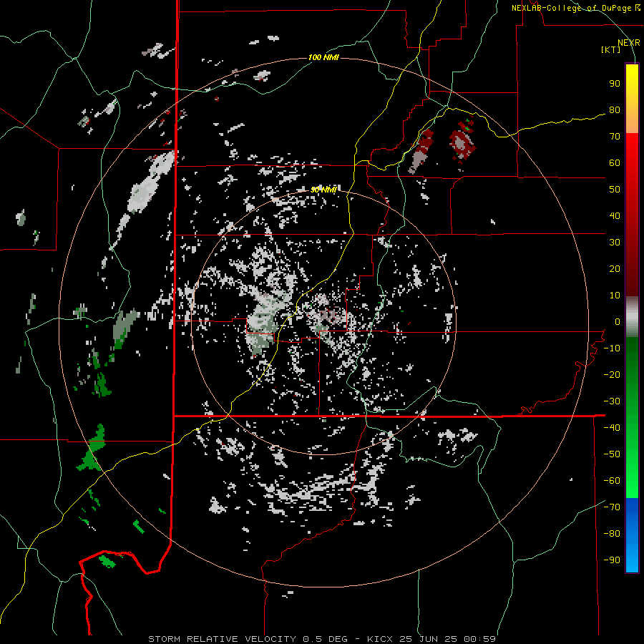Click the 10 value on the color scale
Screen dimensions: 644x644
point(615,296)
